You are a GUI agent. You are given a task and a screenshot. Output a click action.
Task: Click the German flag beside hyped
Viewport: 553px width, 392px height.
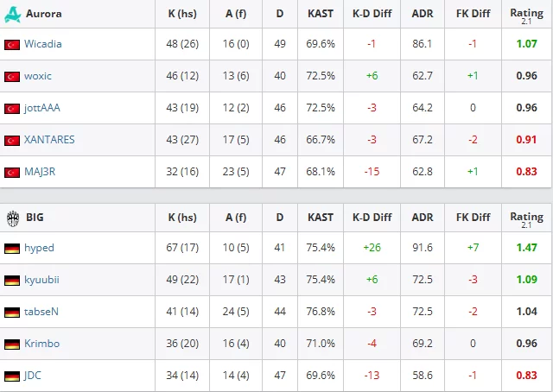tap(12, 249)
